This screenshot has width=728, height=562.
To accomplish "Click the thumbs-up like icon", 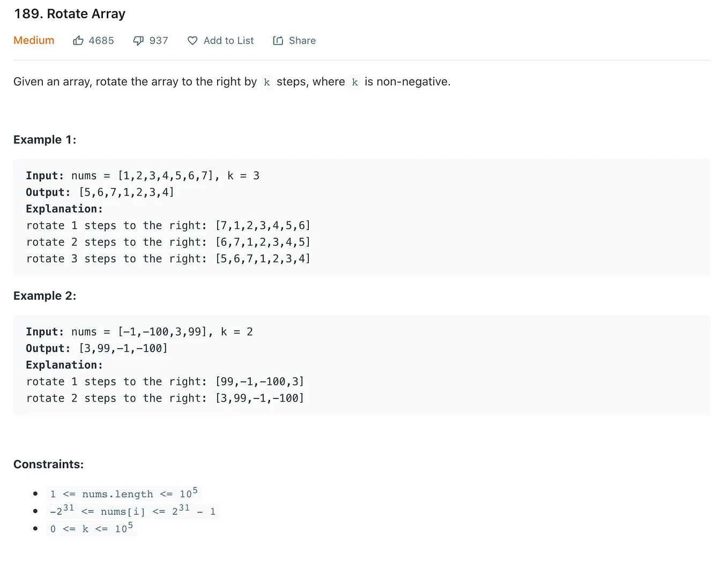I will click(x=78, y=41).
